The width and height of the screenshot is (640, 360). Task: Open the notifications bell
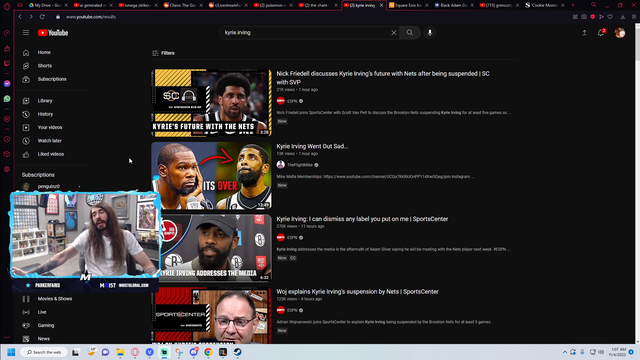pos(601,33)
